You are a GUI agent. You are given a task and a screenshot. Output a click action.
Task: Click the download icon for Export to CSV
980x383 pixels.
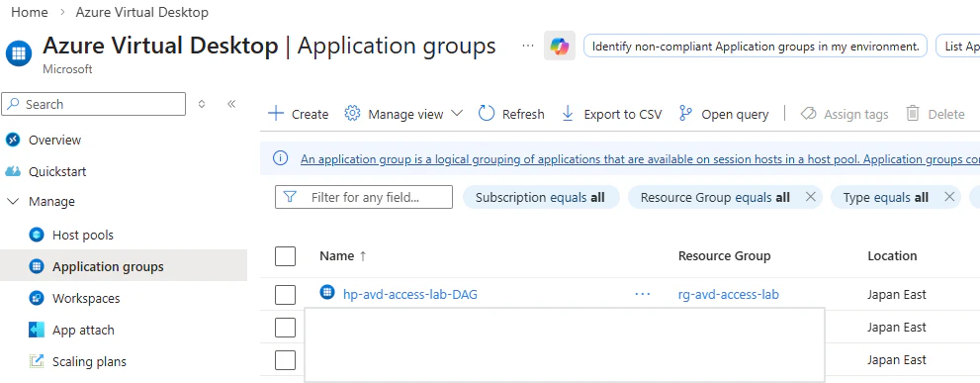click(568, 113)
